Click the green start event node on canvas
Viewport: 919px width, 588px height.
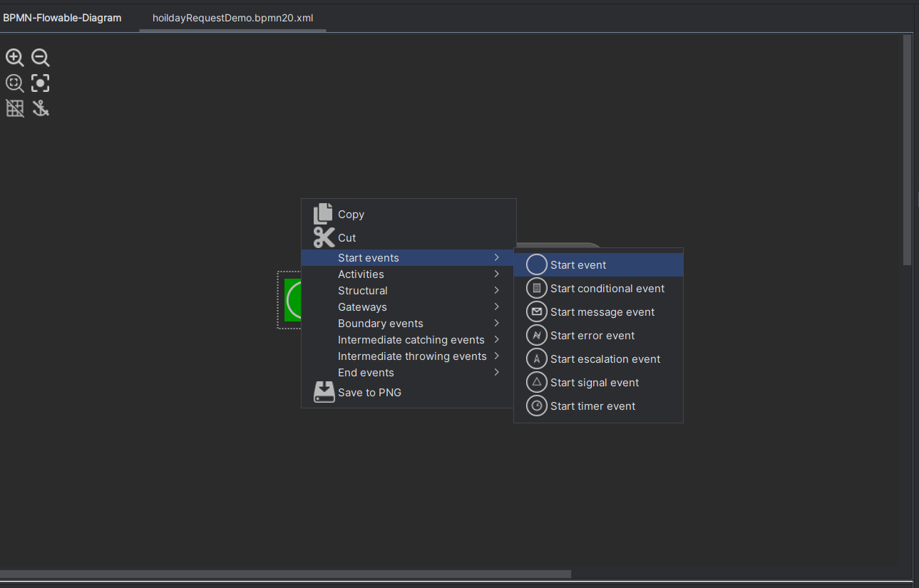(292, 300)
